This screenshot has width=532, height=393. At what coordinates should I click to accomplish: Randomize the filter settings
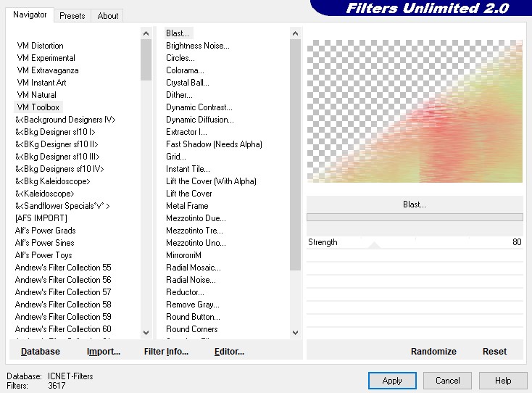(433, 351)
